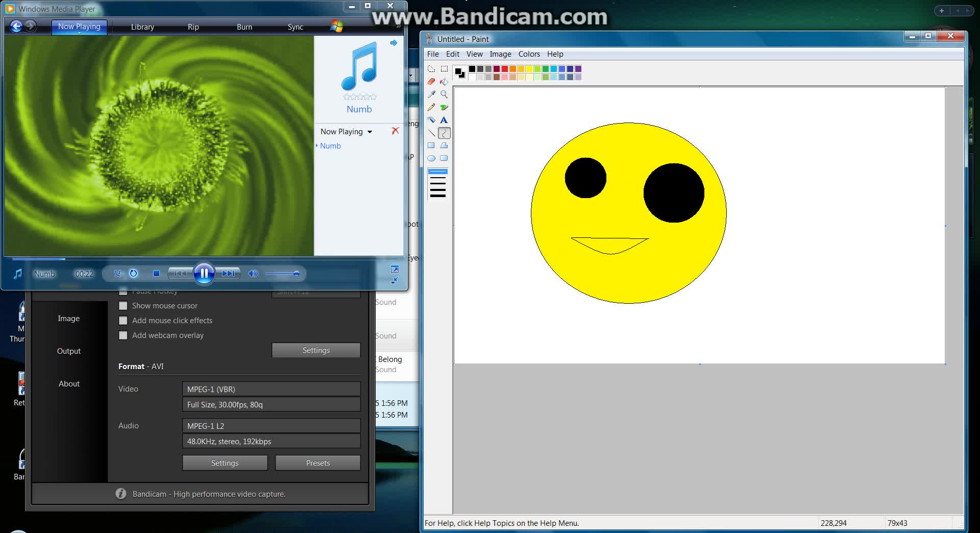
Task: Open the Output section in Bandicam sidebar
Action: [68, 351]
